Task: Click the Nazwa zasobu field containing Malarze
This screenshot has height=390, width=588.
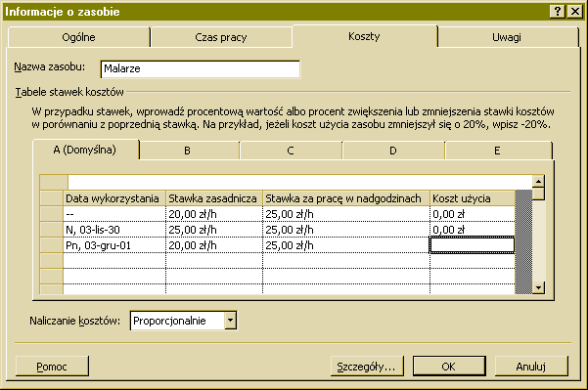Action: pyautogui.click(x=201, y=69)
